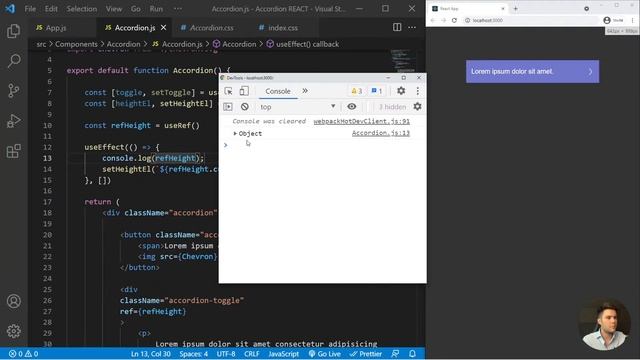Click 'src' in the breadcrumb
This screenshot has height=360, width=640.
click(41, 44)
